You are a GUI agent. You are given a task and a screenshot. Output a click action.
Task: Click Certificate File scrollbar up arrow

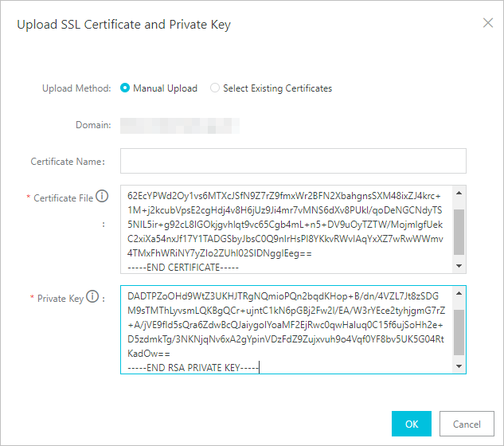[x=459, y=193]
